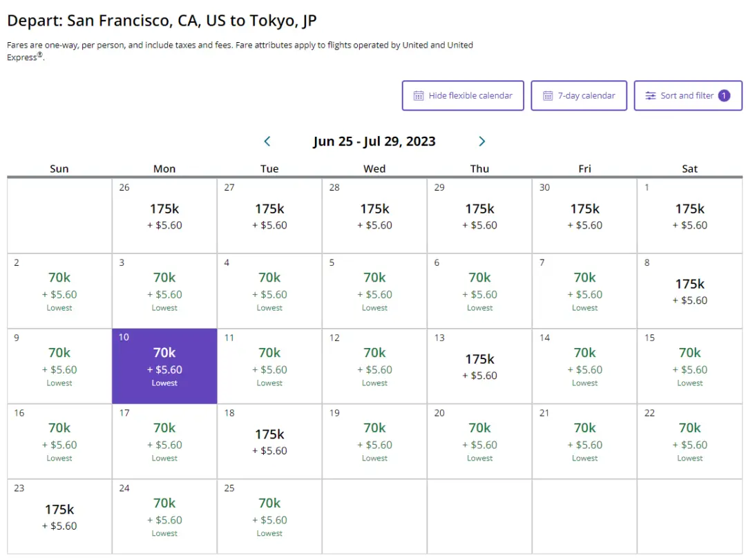The width and height of the screenshot is (746, 560).
Task: Click the sliders icon in Sort and filter
Action: point(651,95)
